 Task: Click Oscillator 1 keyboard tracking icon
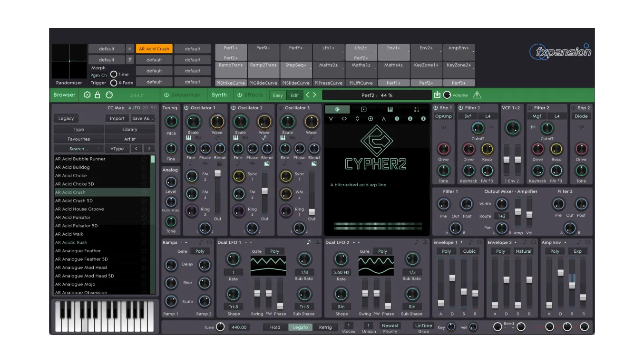(x=188, y=137)
